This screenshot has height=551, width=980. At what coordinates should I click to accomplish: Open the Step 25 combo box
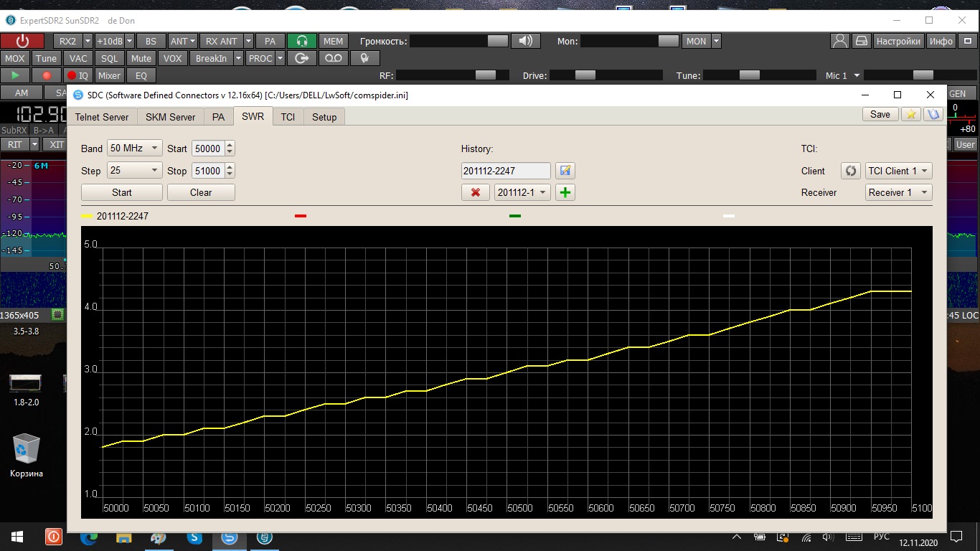click(135, 171)
